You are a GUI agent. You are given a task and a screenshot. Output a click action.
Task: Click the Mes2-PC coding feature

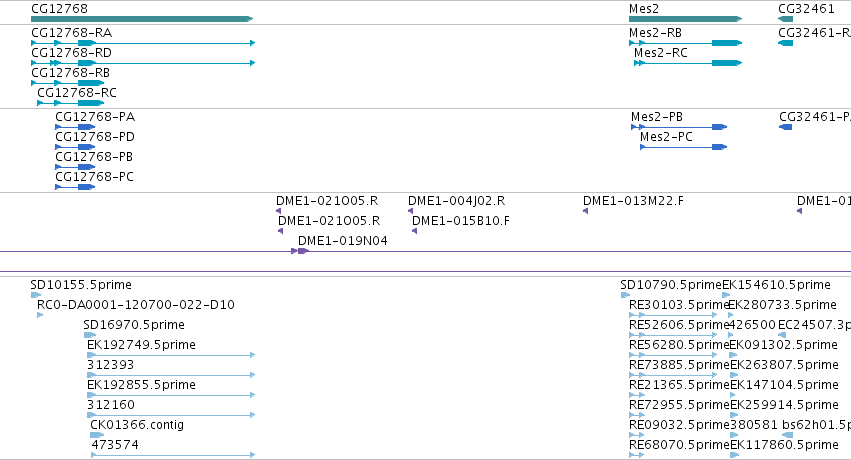[684, 147]
